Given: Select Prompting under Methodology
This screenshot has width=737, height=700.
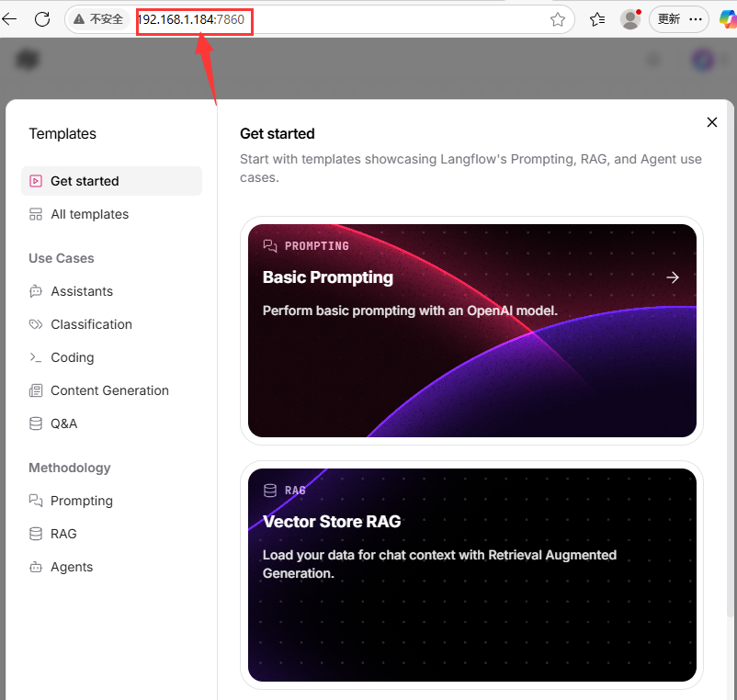Looking at the screenshot, I should 112,501.
